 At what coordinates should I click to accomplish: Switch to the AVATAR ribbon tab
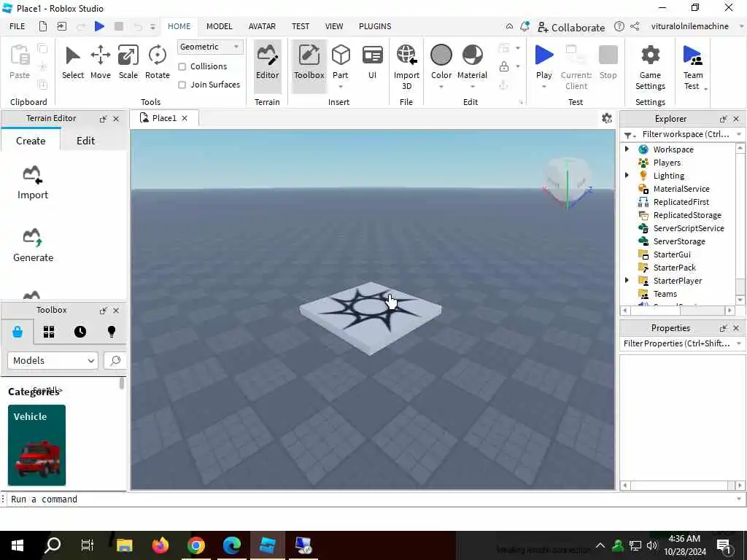coord(262,26)
